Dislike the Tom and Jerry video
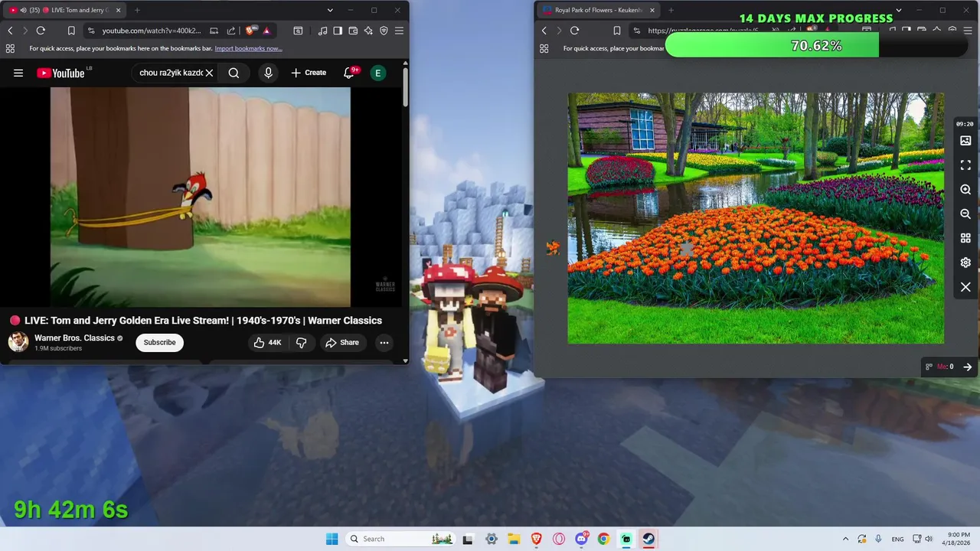Screen dimensions: 980x551 click(302, 342)
